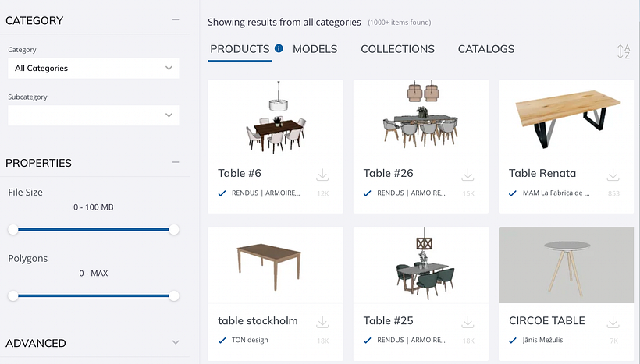This screenshot has width=640, height=364.
Task: Open the CATALOGS tab
Action: click(486, 49)
